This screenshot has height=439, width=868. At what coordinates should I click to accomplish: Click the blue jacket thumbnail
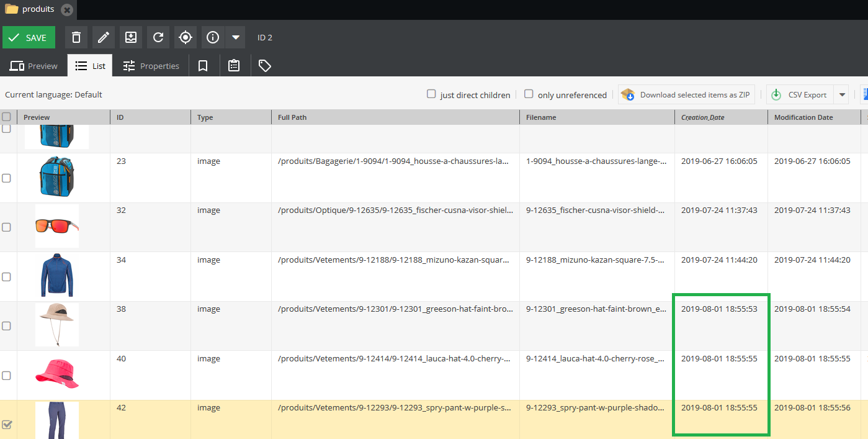tap(57, 276)
